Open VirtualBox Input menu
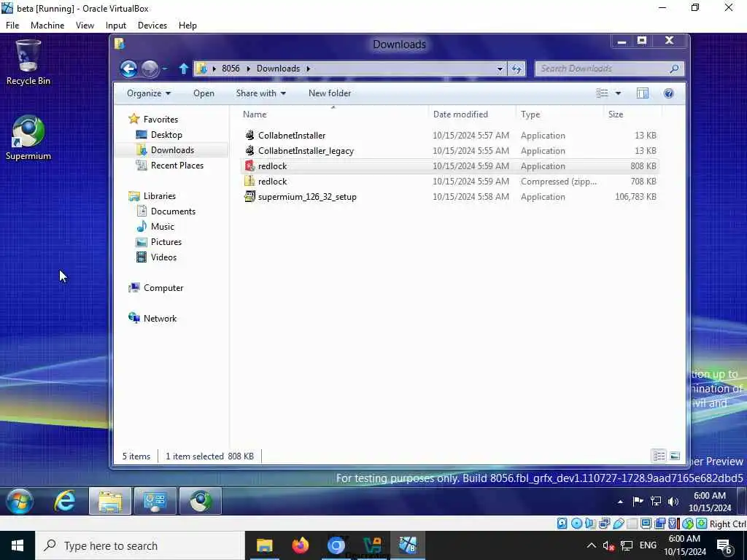Screen dimensions: 747x560 (116, 26)
